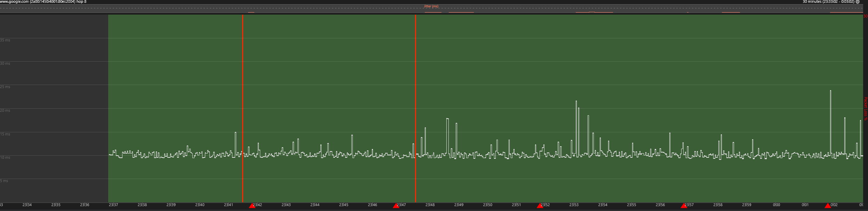Viewport: 868px width, 211px height.
Task: Click the www.google.com hop 8 title
Action: click(x=43, y=2)
